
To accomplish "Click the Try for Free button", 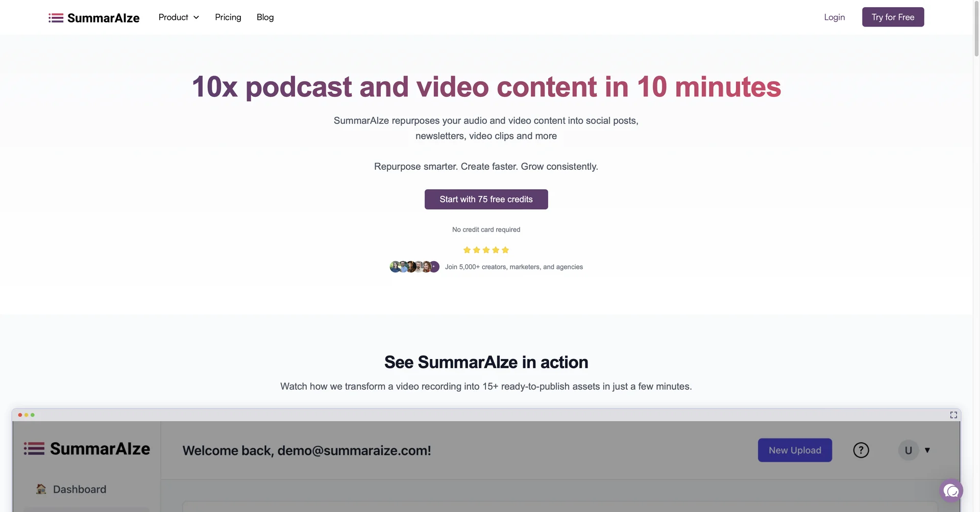I will 893,17.
